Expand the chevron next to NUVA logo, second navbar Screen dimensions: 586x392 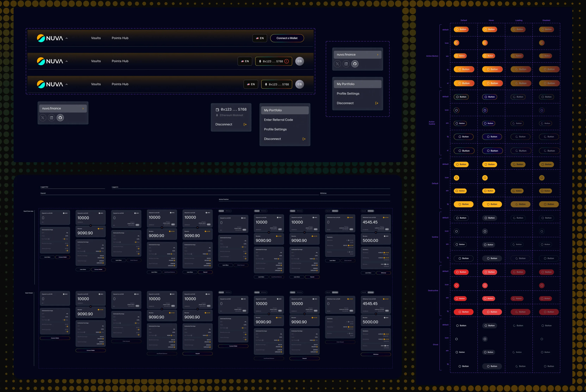pos(67,61)
